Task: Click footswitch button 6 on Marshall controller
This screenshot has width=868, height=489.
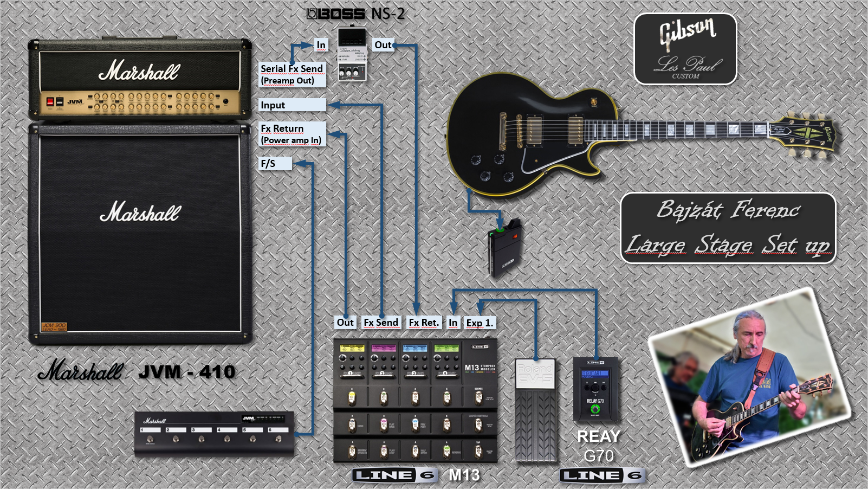Action: pyautogui.click(x=278, y=439)
